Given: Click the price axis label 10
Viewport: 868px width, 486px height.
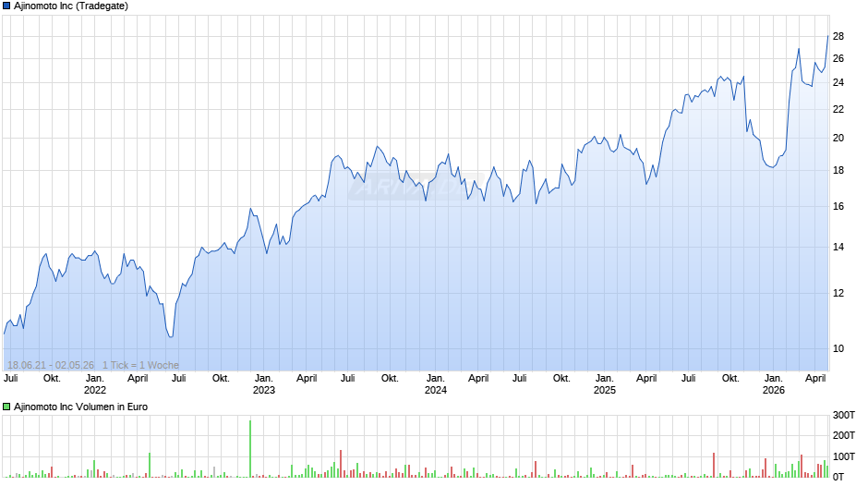Looking at the screenshot, I should [838, 348].
